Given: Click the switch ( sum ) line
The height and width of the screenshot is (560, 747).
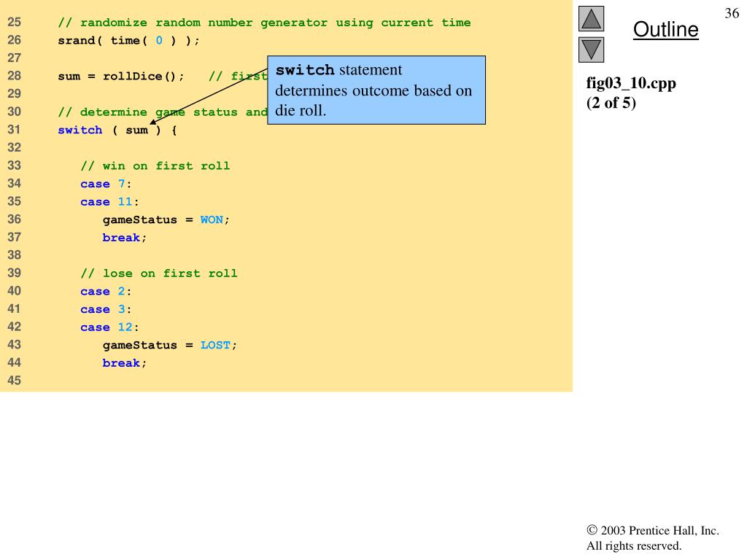Looking at the screenshot, I should [117, 130].
